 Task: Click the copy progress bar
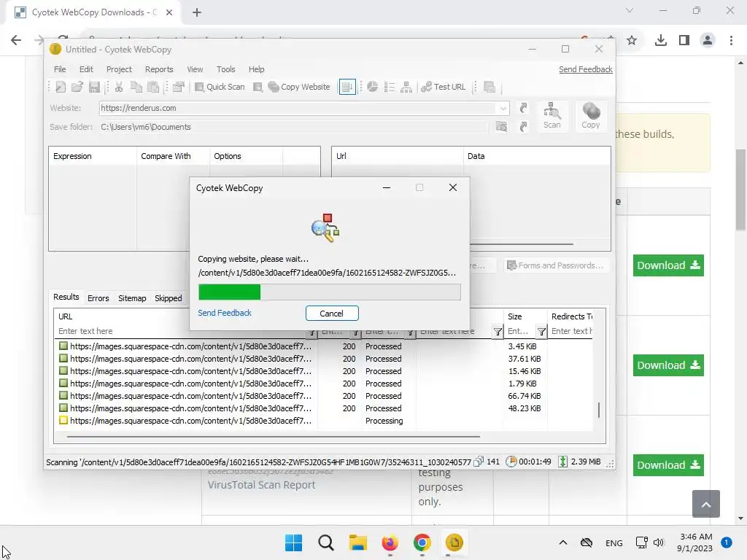(329, 292)
